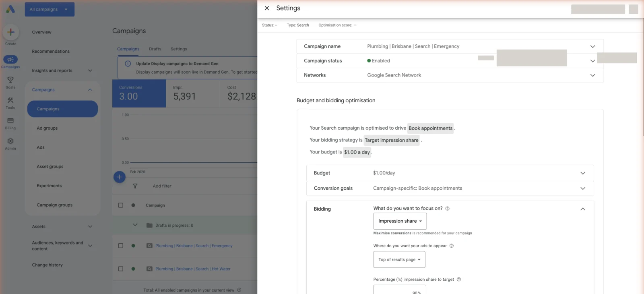The width and height of the screenshot is (644, 294).
Task: Open Recommendations in the sidebar
Action: coord(51,52)
